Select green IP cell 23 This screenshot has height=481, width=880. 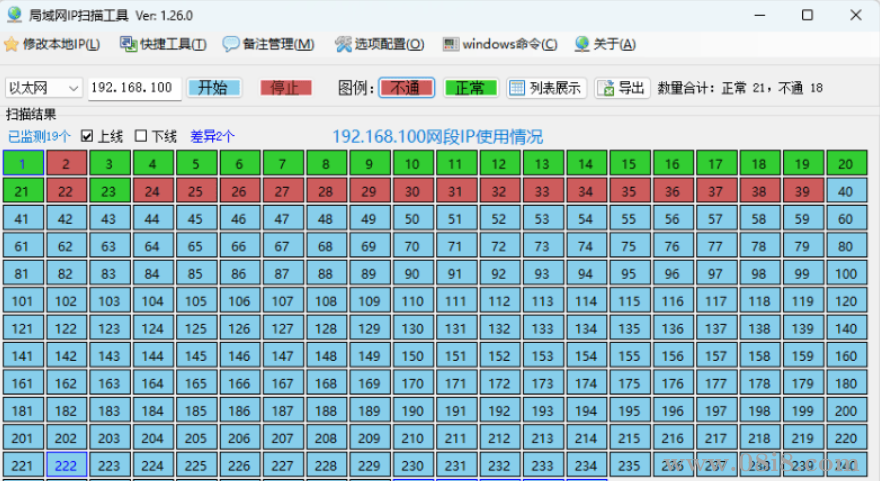tap(109, 191)
